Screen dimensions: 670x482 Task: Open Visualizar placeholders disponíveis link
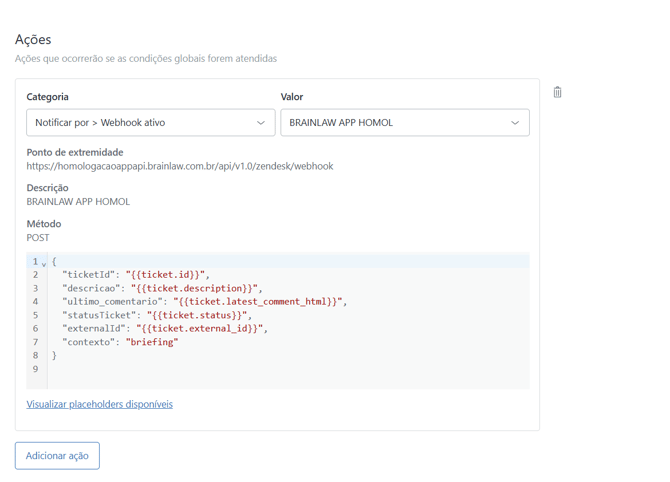99,404
